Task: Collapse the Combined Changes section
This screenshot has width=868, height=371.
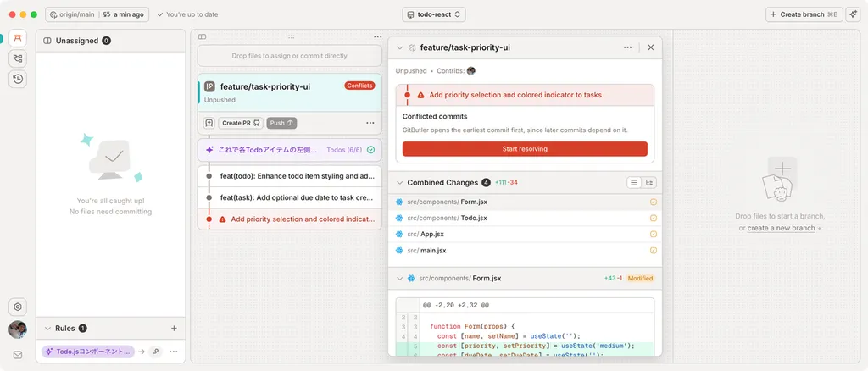Action: coord(399,182)
